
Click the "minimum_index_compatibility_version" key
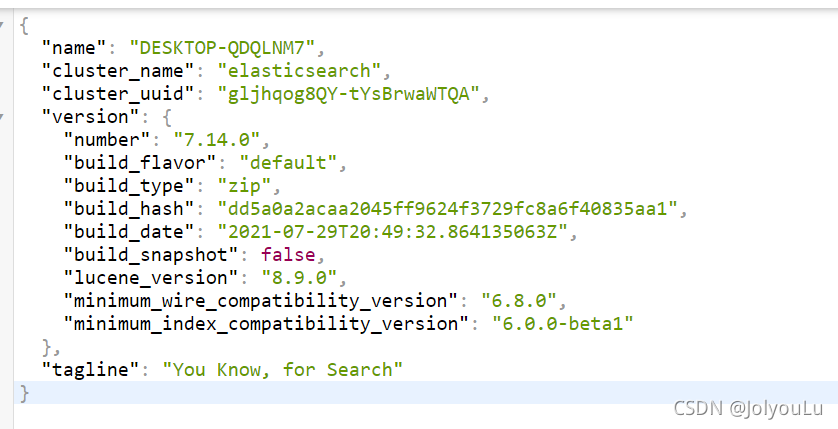[x=267, y=324]
